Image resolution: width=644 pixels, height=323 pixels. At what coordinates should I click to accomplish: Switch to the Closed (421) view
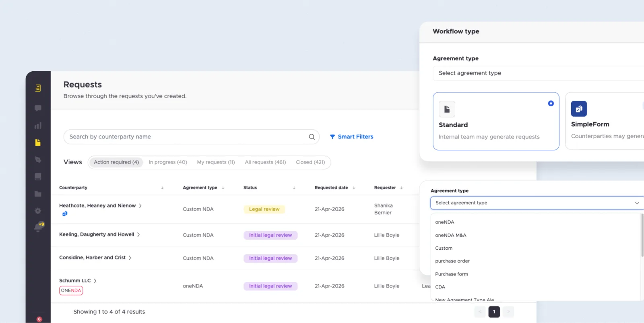(x=310, y=162)
